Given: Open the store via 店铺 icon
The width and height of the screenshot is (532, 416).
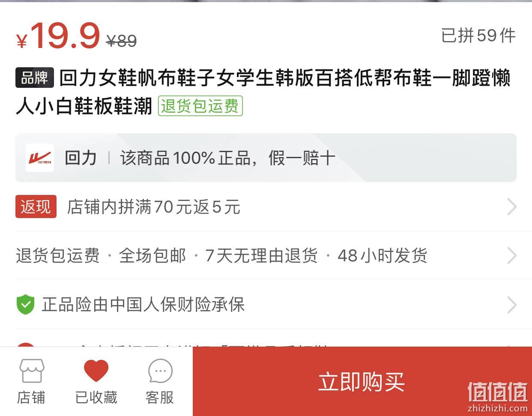Looking at the screenshot, I should click(31, 371).
